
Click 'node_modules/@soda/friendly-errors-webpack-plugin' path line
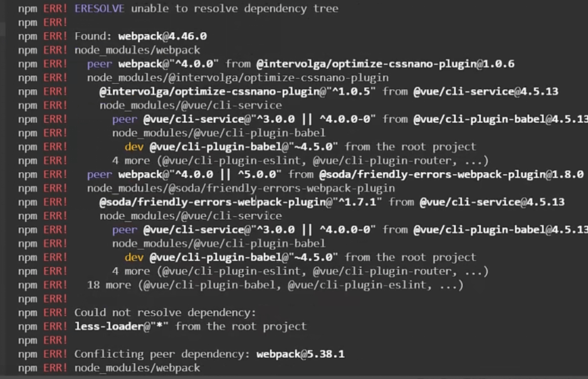241,189
